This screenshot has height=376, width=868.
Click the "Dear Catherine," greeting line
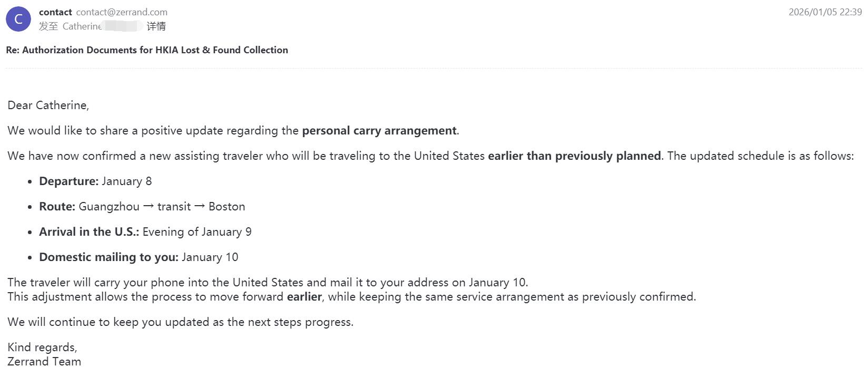click(x=48, y=105)
